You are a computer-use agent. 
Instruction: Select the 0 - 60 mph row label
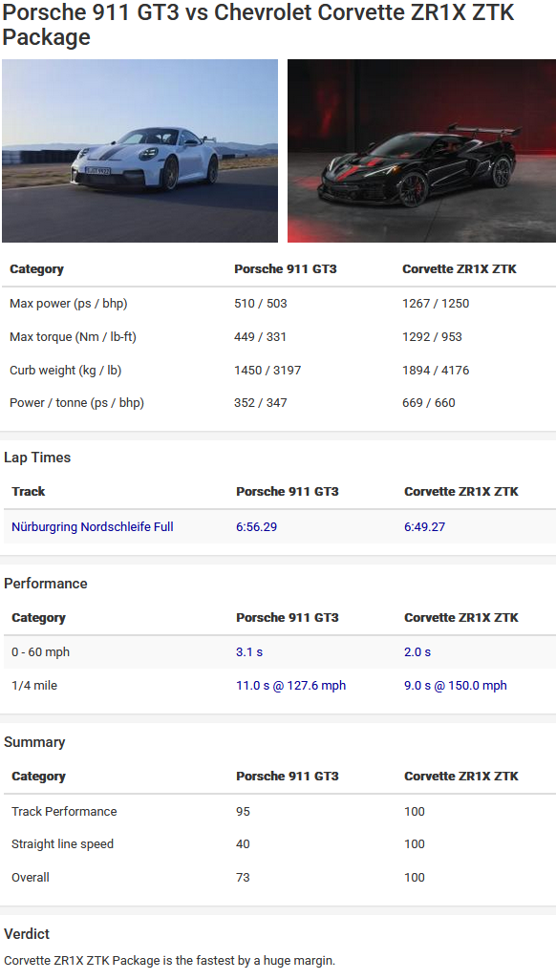pyautogui.click(x=41, y=651)
